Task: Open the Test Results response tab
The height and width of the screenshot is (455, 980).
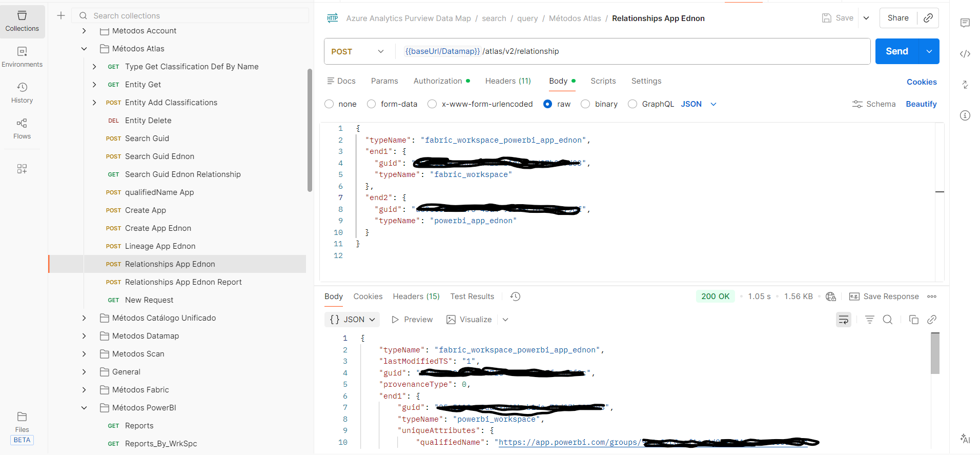Action: click(472, 296)
